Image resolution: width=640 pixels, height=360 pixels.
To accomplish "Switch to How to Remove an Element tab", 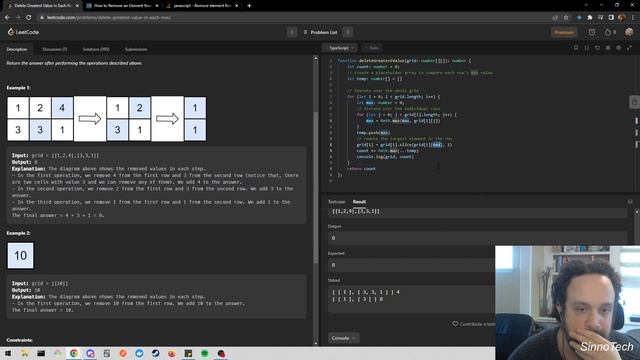I will 121,6.
